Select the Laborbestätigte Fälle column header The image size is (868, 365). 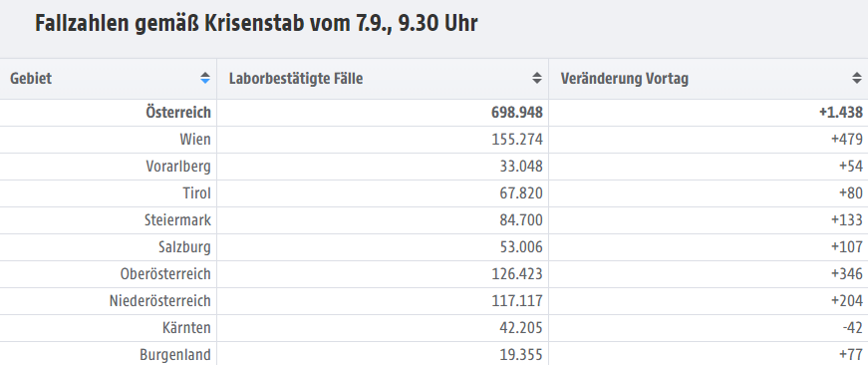383,79
